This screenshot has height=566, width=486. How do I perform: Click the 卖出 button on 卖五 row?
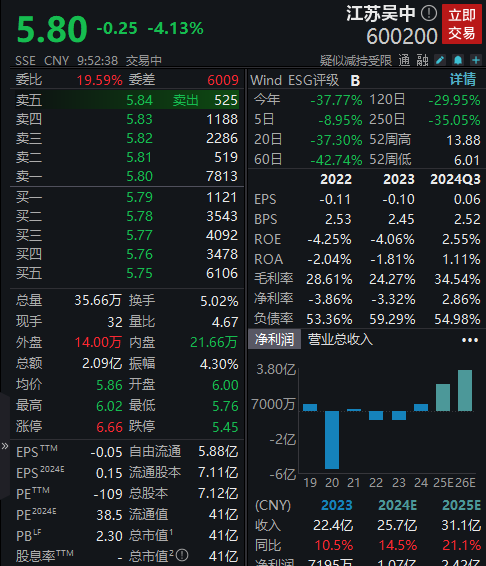186,100
